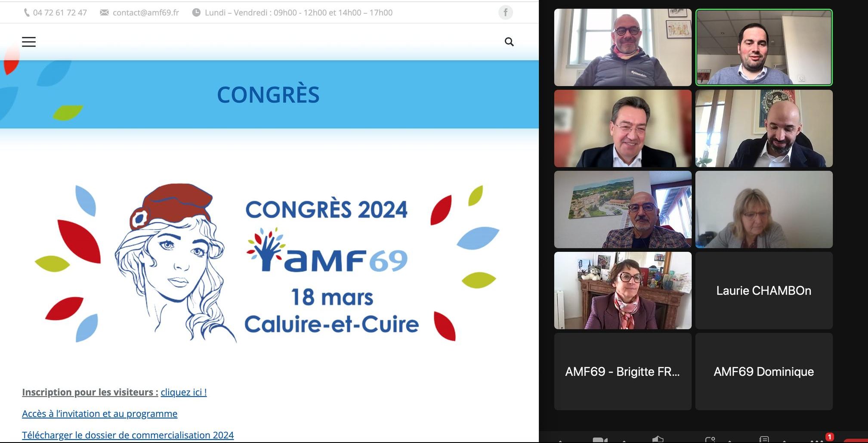Open the security shield meeting option
The image size is (868, 443).
658,440
